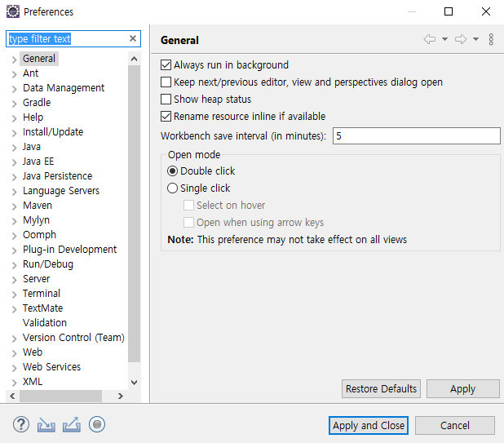Select the Double click open mode

(172, 171)
